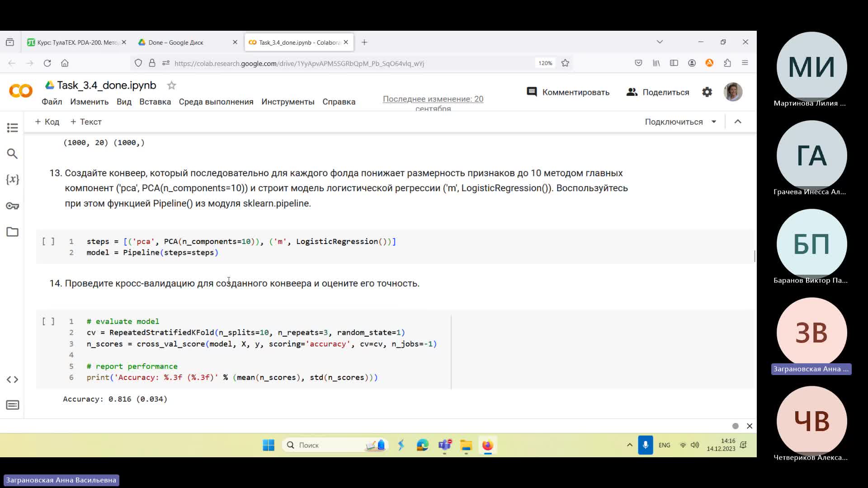Viewport: 868px width, 488px height.
Task: Save page to Pocket
Action: pyautogui.click(x=638, y=63)
